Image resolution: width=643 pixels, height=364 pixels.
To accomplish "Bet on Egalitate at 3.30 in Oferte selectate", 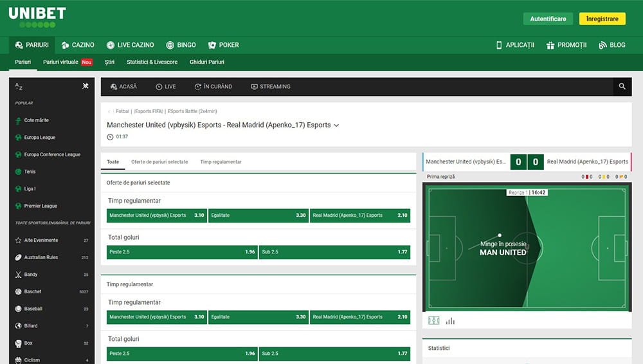I will 258,215.
